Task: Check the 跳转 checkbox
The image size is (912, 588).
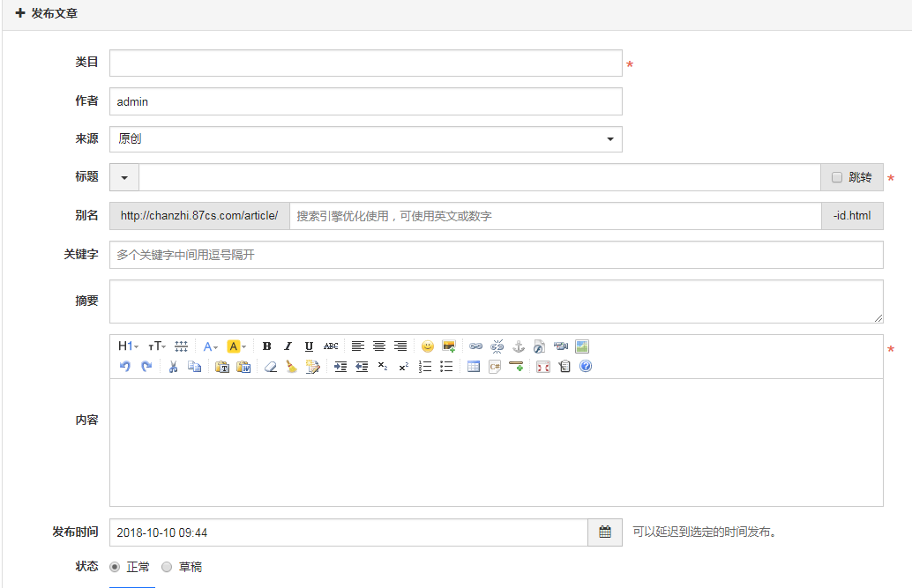Action: click(836, 177)
